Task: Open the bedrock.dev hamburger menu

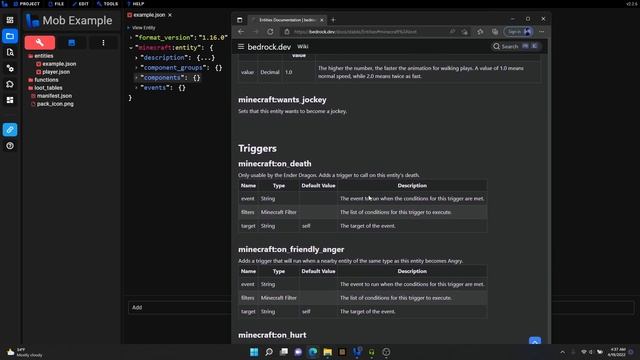Action: (241, 47)
